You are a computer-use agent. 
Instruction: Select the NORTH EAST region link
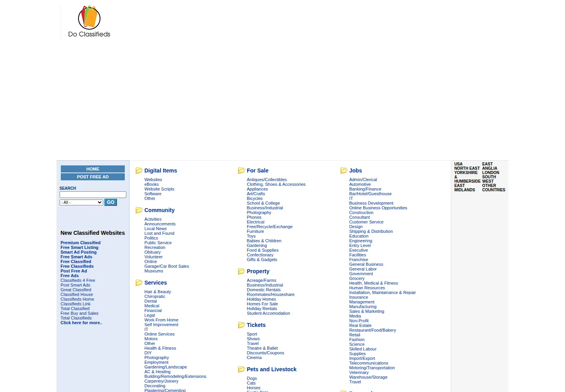click(467, 168)
